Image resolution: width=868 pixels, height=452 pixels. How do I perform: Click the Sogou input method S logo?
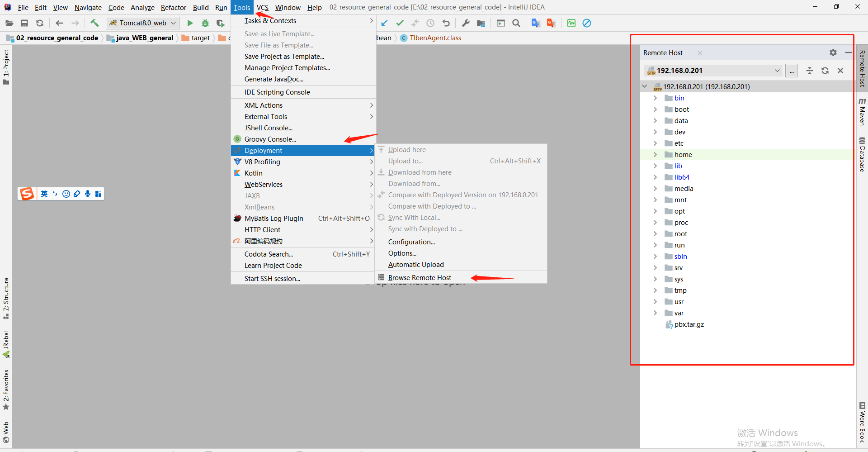(27, 194)
